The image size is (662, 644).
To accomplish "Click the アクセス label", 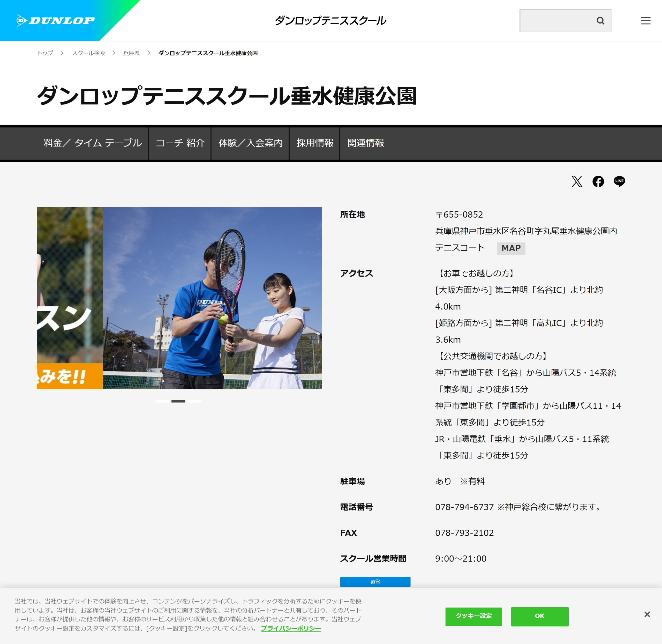I will point(356,273).
